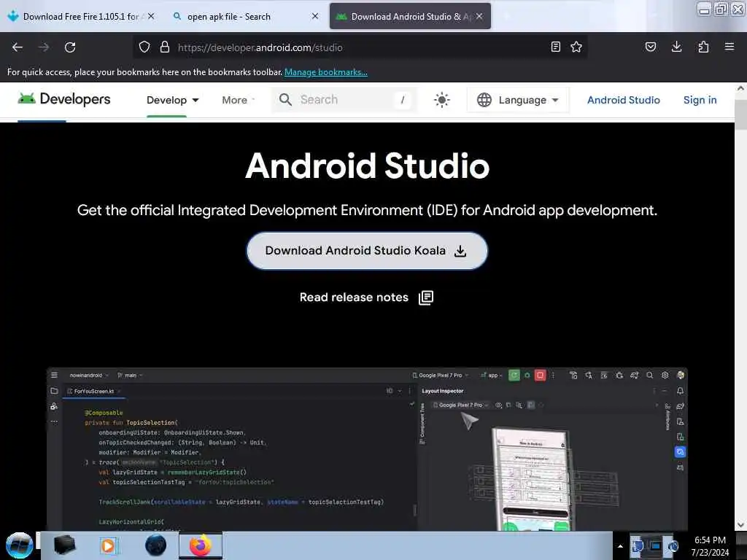Click the globe icon next to Language
747x560 pixels.
[484, 100]
